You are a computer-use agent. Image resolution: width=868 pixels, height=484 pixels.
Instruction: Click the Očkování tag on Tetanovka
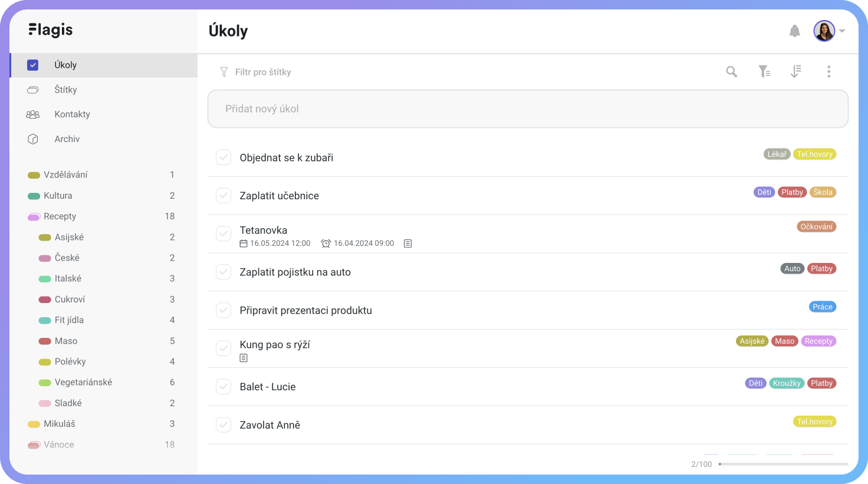point(817,226)
